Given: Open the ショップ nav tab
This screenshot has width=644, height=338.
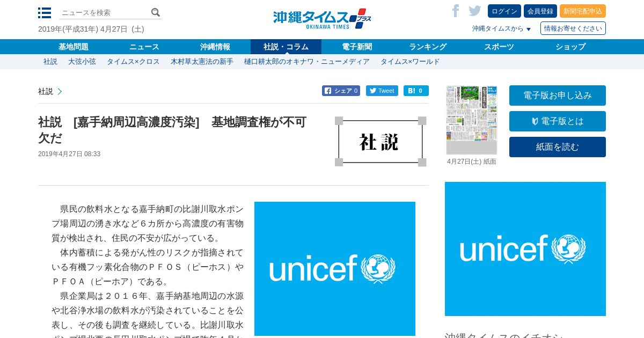Looking at the screenshot, I should (570, 47).
